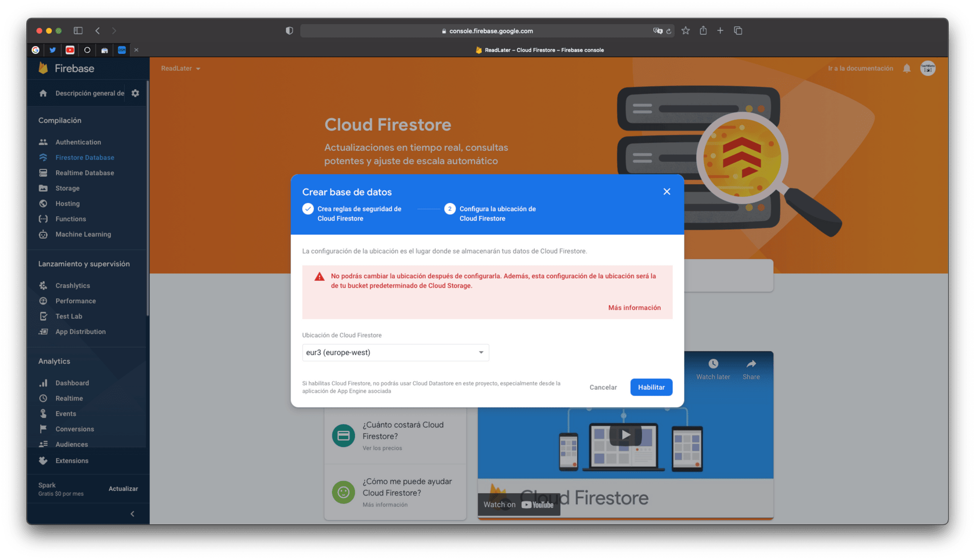Open a new tab with plus
Image resolution: width=975 pixels, height=560 pixels.
[720, 31]
